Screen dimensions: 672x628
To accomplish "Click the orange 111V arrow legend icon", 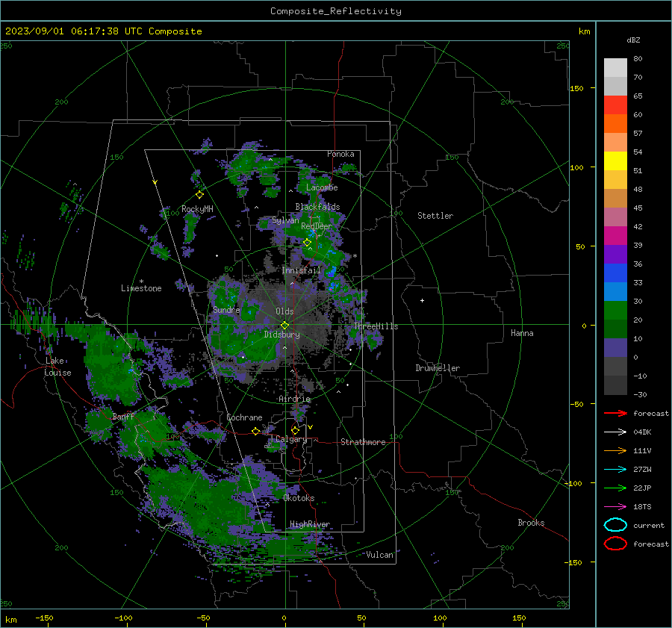I will tap(615, 450).
